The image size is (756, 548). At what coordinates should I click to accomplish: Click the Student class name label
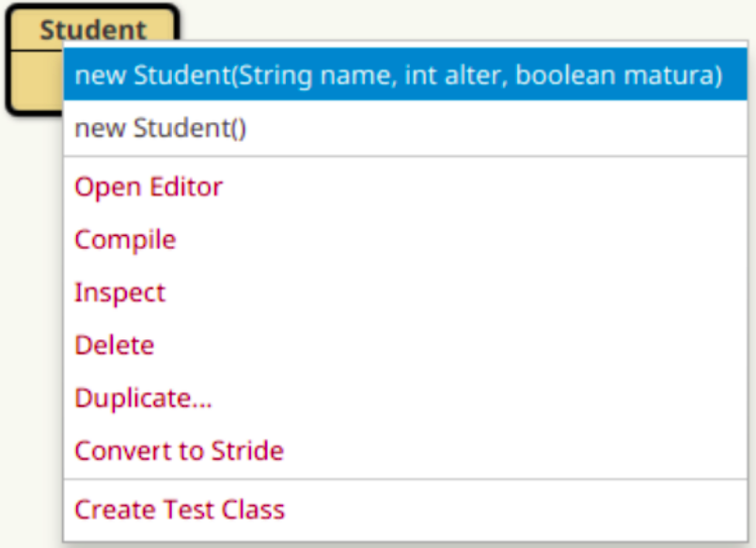[92, 29]
